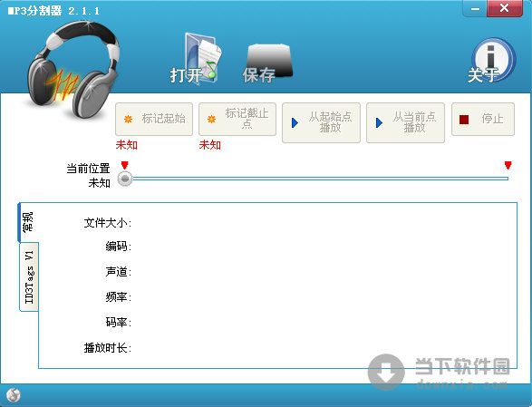Click the 文件大小 label
This screenshot has height=407, width=532.
[x=108, y=223]
